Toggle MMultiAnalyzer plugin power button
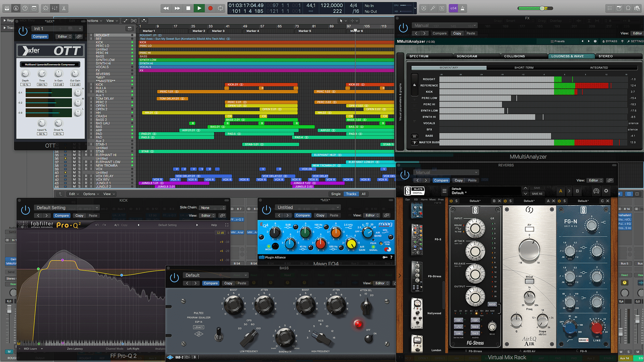Image resolution: width=644 pixels, height=362 pixels. 403,28
